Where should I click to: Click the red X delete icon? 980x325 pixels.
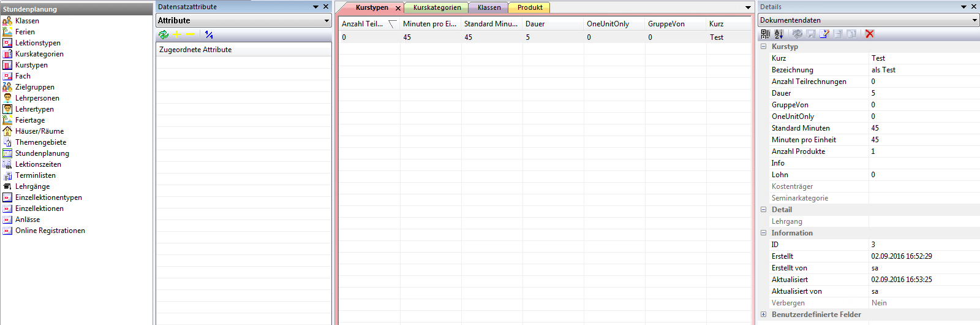(870, 34)
